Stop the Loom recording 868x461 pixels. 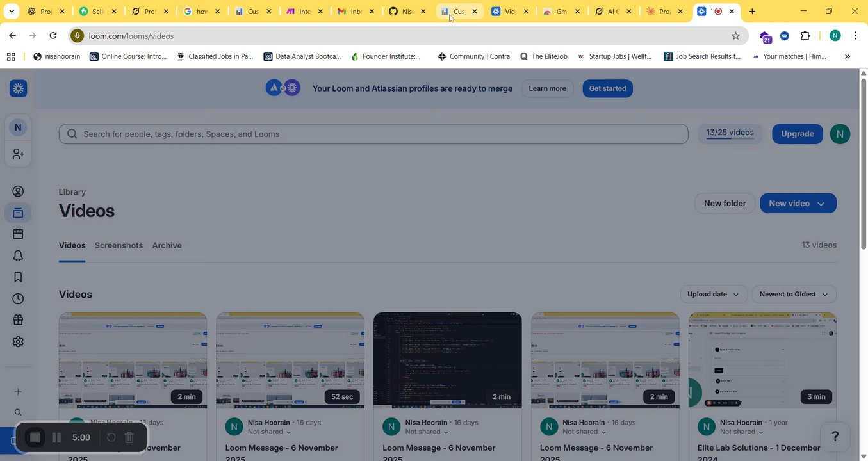(35, 437)
